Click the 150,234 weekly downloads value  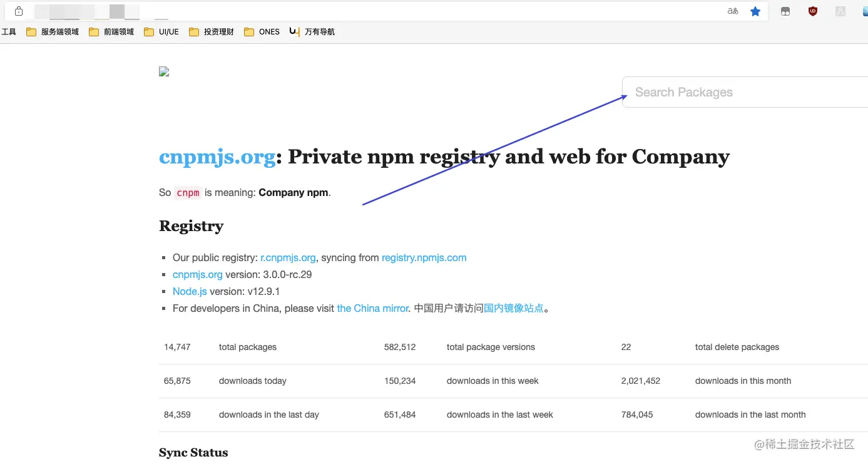coord(400,381)
